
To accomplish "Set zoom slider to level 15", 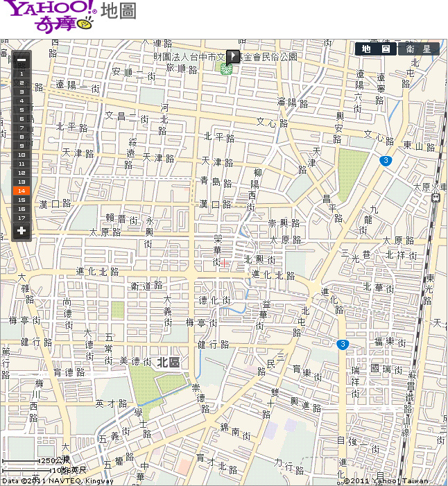I will tap(21, 200).
